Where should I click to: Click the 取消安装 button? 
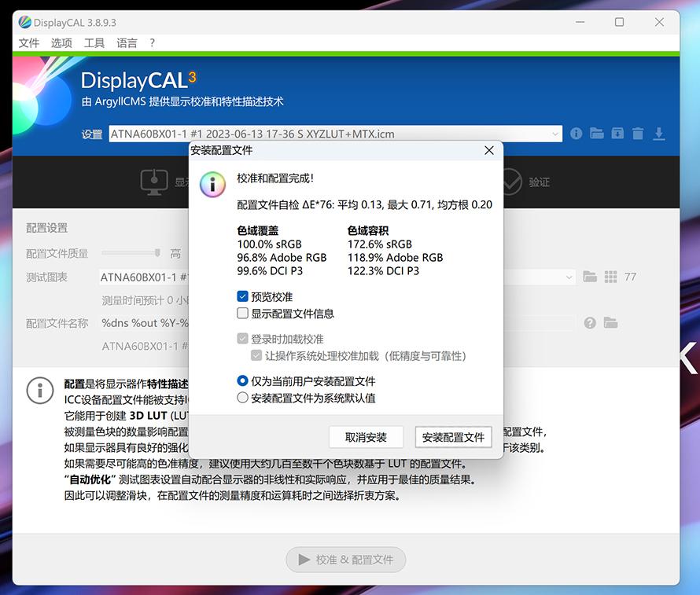click(366, 437)
